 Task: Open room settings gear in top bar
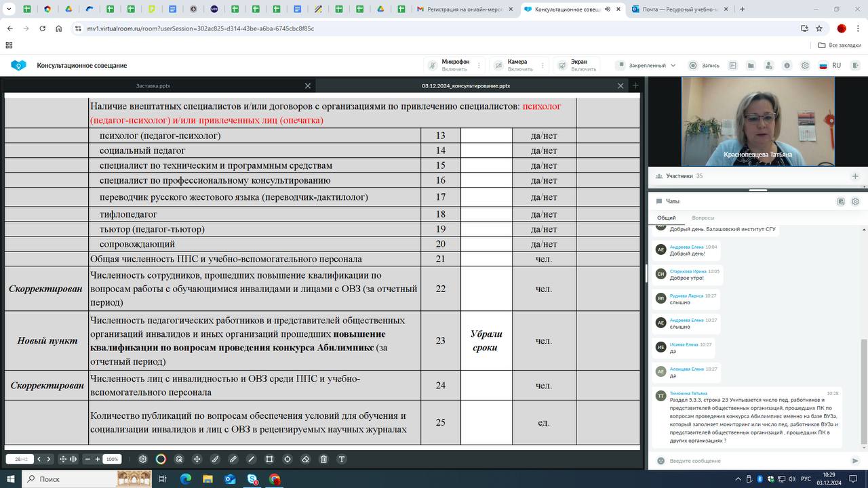coord(805,66)
